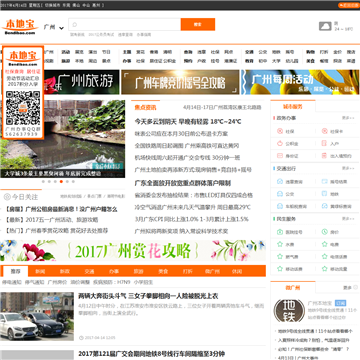Image resolution: width=360 pixels, height=360 pixels.
Task: Click the 身份证 card icon
Action: 280,156
